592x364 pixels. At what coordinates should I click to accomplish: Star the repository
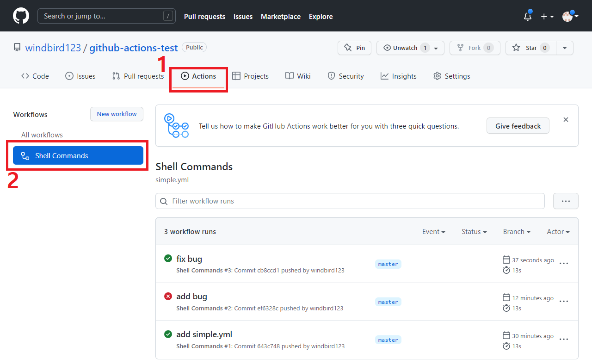[x=530, y=48]
